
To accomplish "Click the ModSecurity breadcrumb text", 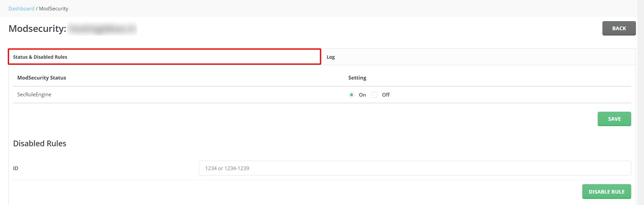I will (54, 9).
